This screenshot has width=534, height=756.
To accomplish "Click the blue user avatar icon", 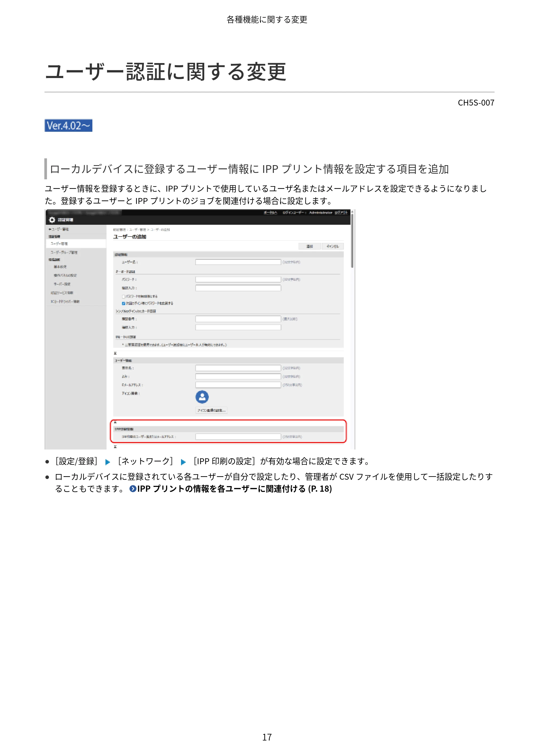I will pos(202,397).
